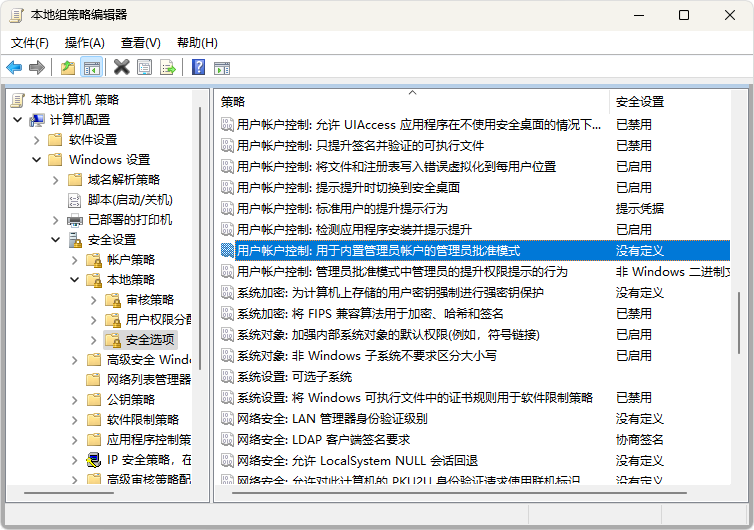
Task: Expand the 软件设置 tree node
Action: (36, 140)
